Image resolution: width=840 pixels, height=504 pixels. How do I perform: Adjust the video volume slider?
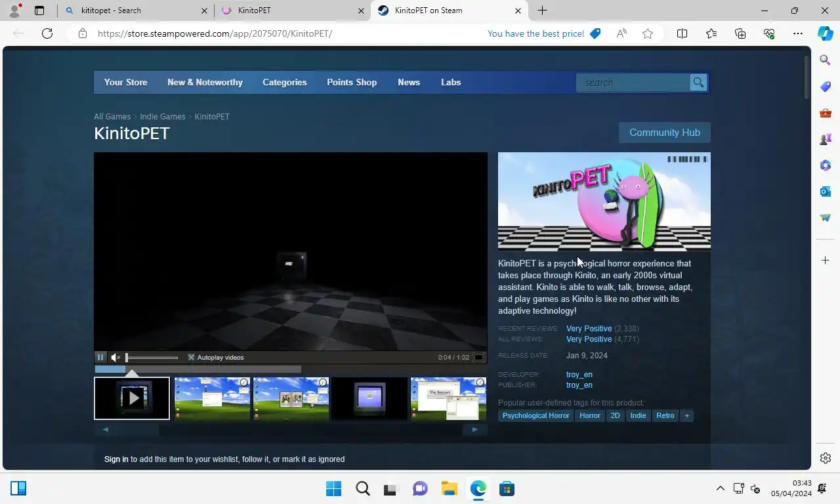tap(152, 358)
